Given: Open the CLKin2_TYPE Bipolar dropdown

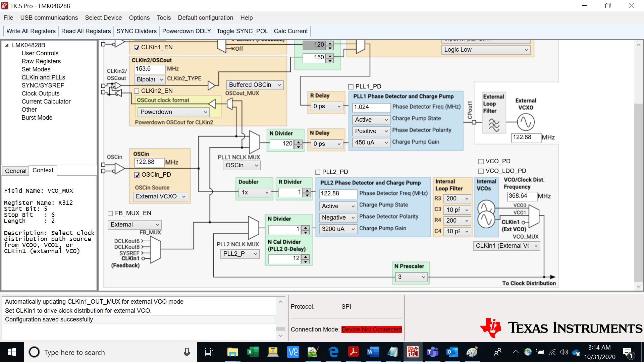Looking at the screenshot, I should pyautogui.click(x=150, y=79).
